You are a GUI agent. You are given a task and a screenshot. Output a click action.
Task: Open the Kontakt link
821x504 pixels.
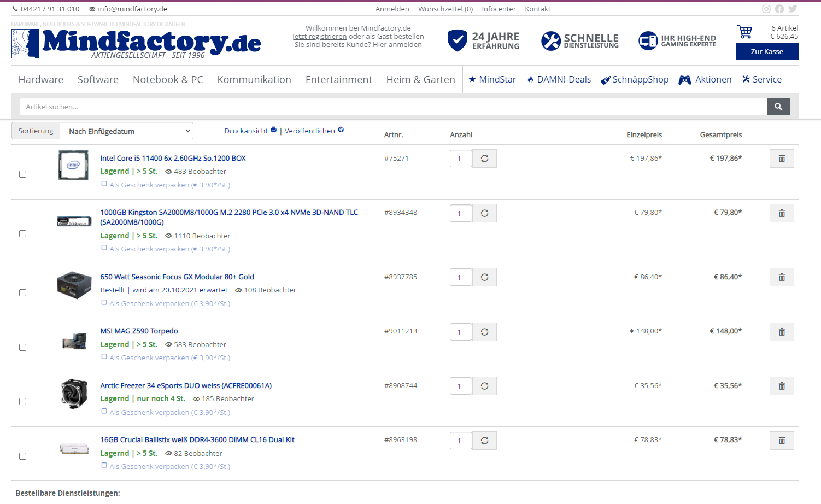pyautogui.click(x=538, y=9)
